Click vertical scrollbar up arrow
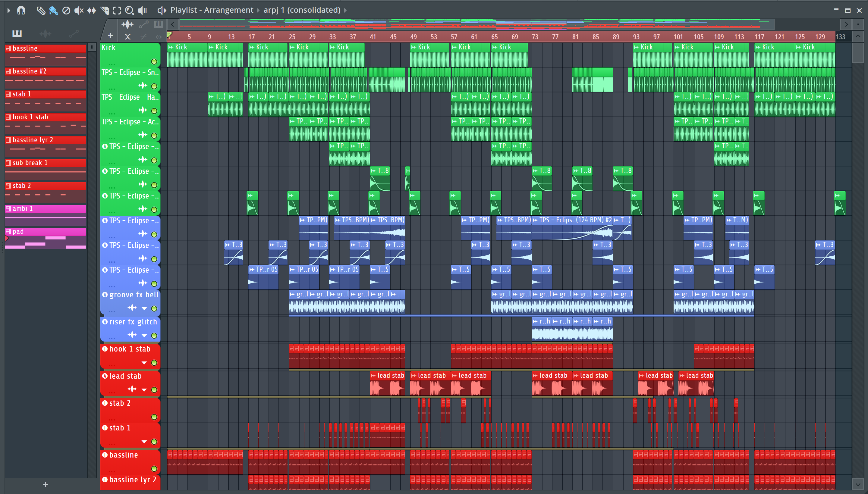The image size is (868, 494). 858,36
